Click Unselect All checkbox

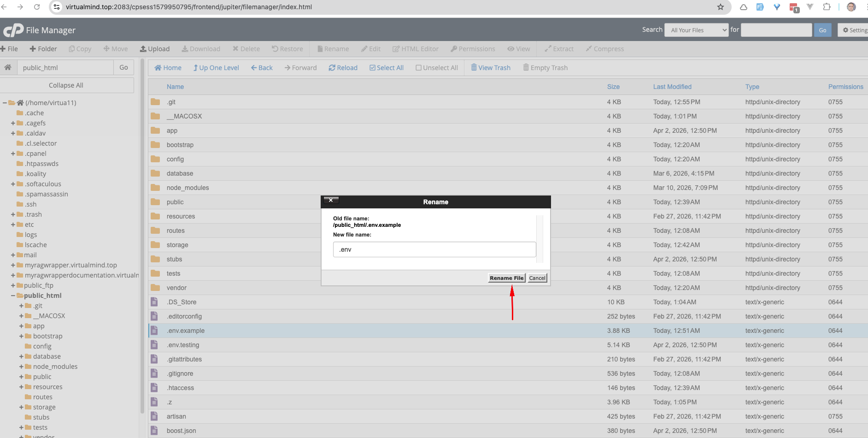coord(437,68)
